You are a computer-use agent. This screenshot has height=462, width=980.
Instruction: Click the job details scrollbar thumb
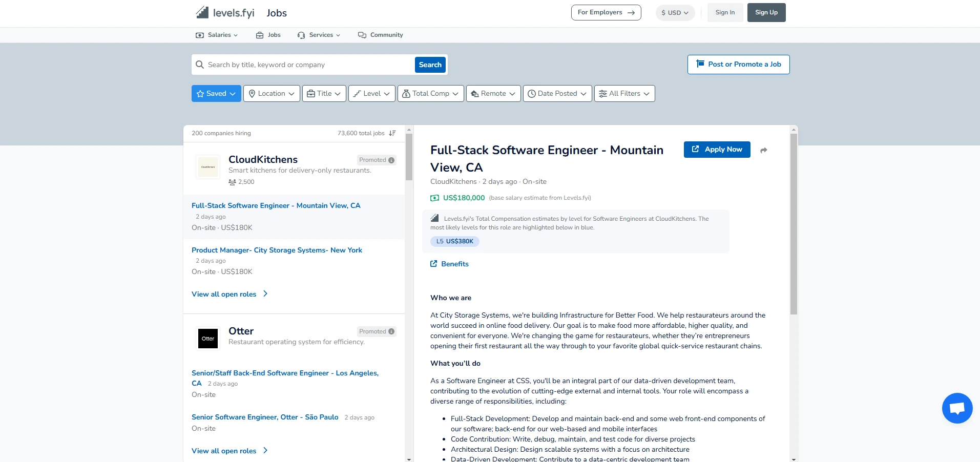click(x=794, y=224)
